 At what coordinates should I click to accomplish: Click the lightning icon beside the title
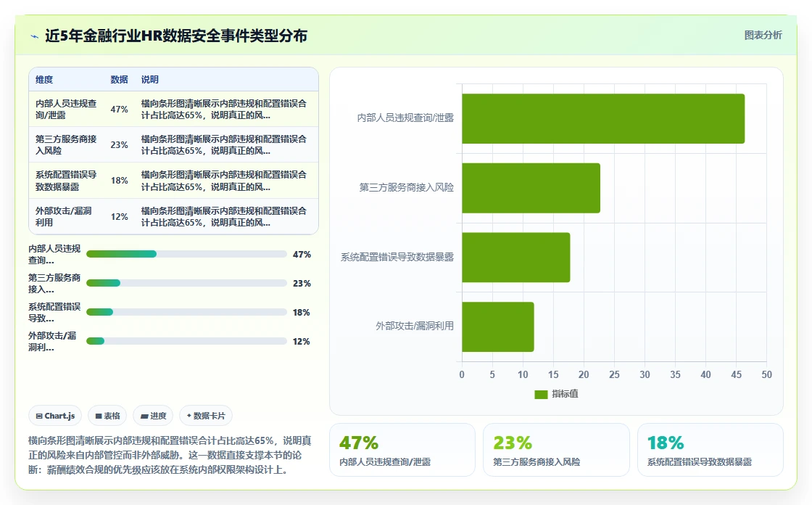(35, 36)
